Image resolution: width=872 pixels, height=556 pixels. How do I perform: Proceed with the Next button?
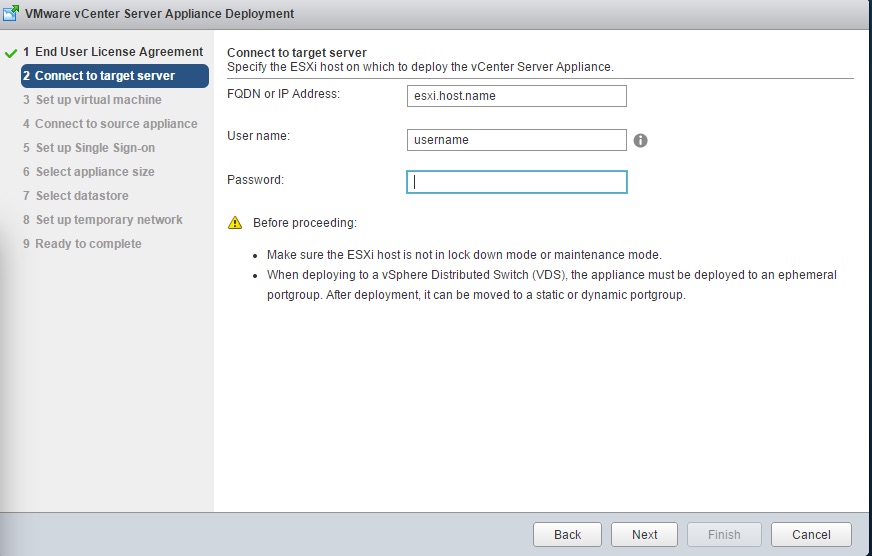[645, 534]
